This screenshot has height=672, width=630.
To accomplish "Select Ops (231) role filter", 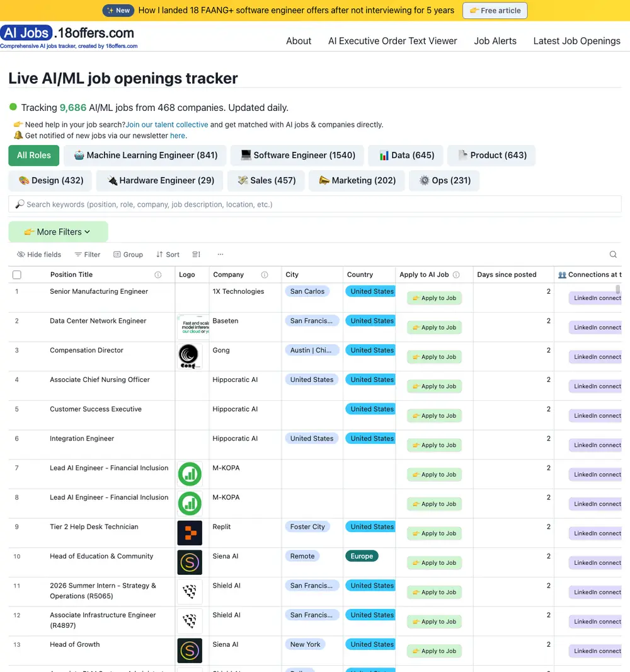I will coord(444,180).
